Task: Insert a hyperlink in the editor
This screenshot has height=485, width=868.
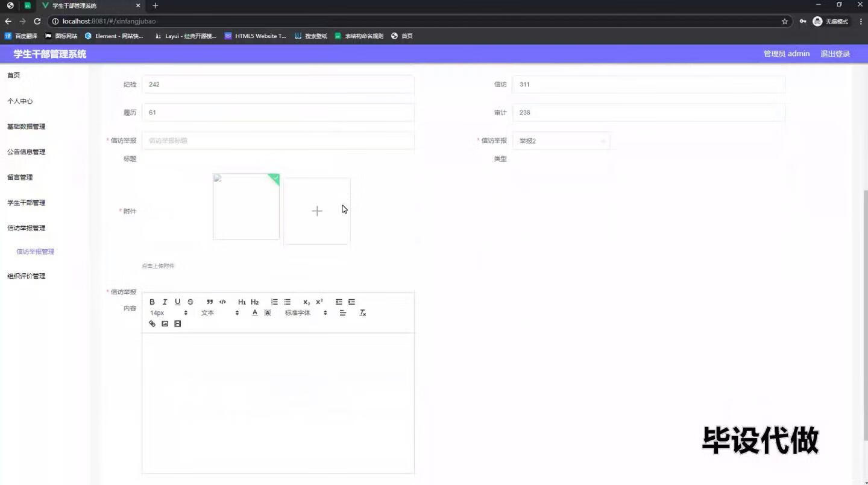Action: click(152, 324)
